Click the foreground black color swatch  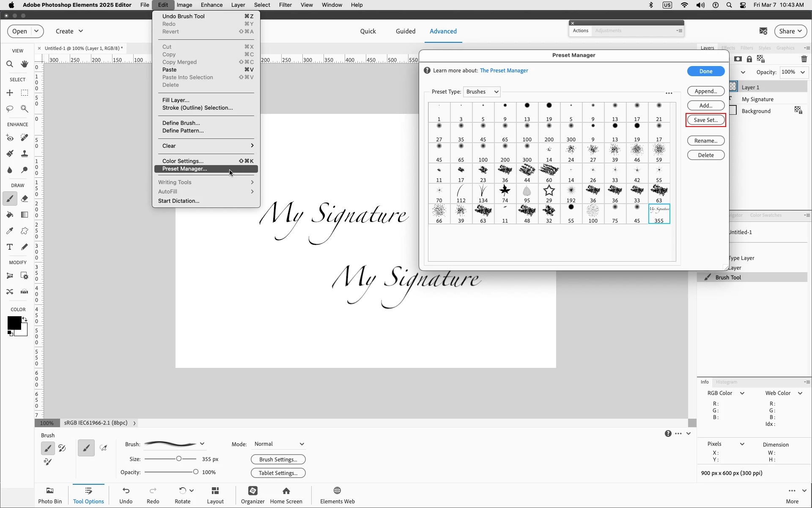pos(14,323)
